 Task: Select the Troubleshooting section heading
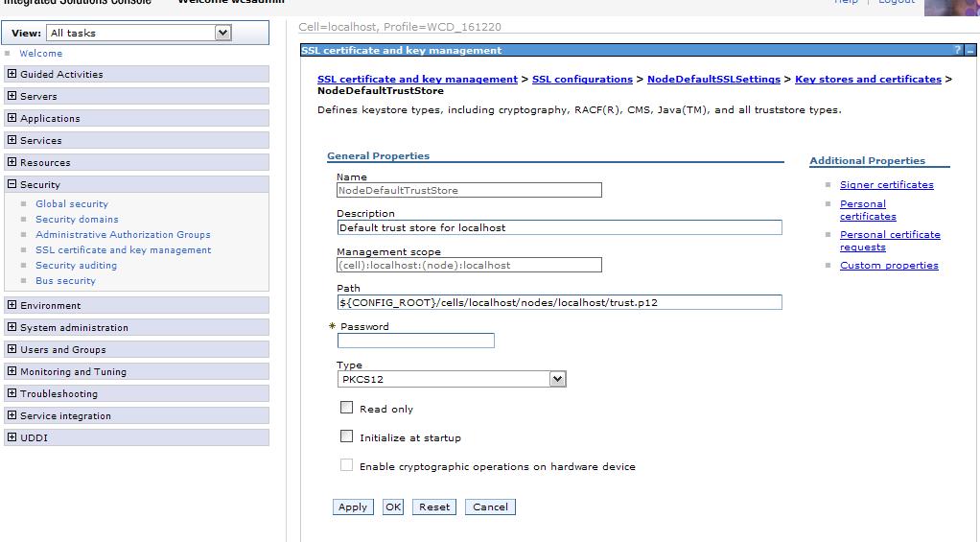click(58, 394)
